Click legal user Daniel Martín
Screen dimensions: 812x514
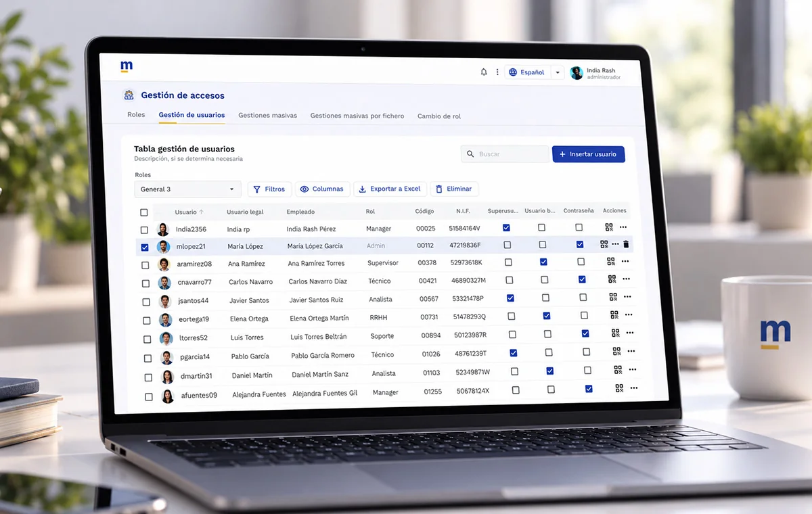coord(252,375)
